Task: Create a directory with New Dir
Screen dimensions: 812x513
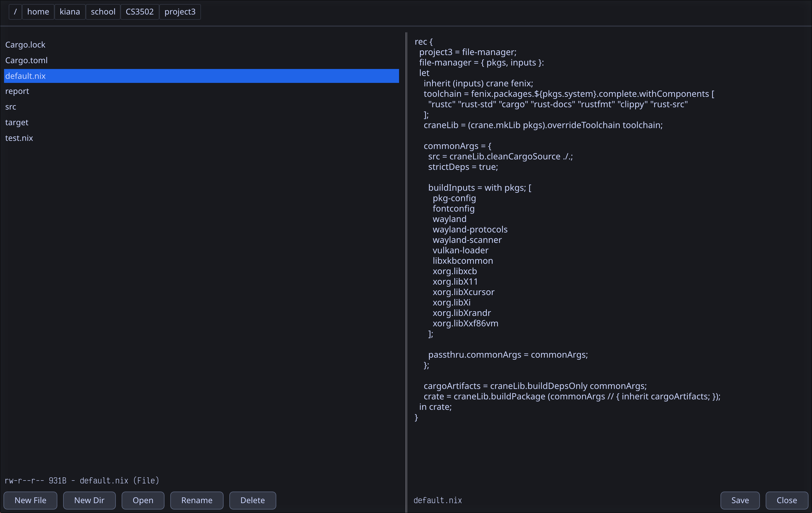Action: click(89, 500)
